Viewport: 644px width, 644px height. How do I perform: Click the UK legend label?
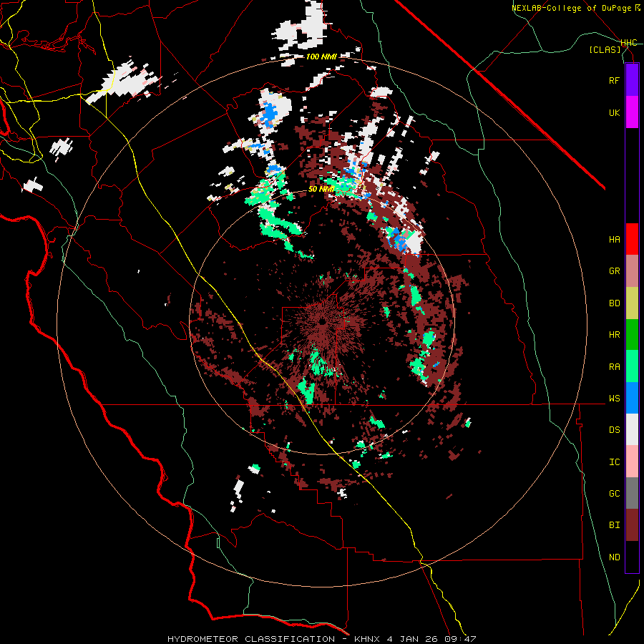click(614, 112)
